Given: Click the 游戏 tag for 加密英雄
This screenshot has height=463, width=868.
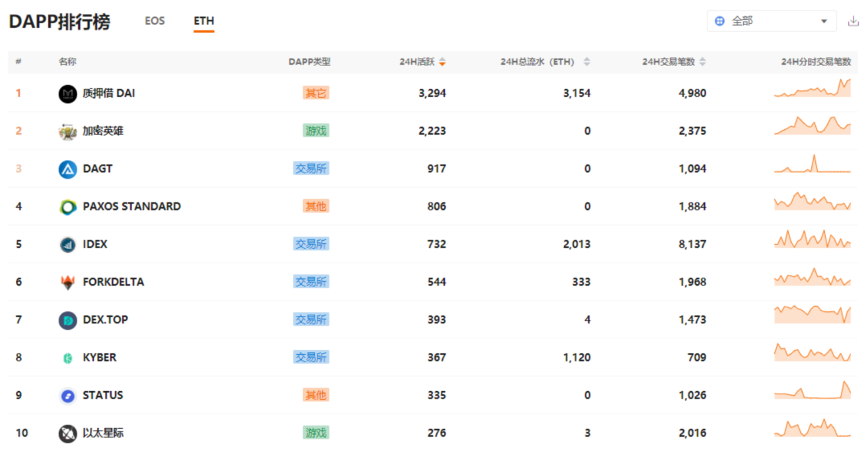Looking at the screenshot, I should point(316,131).
